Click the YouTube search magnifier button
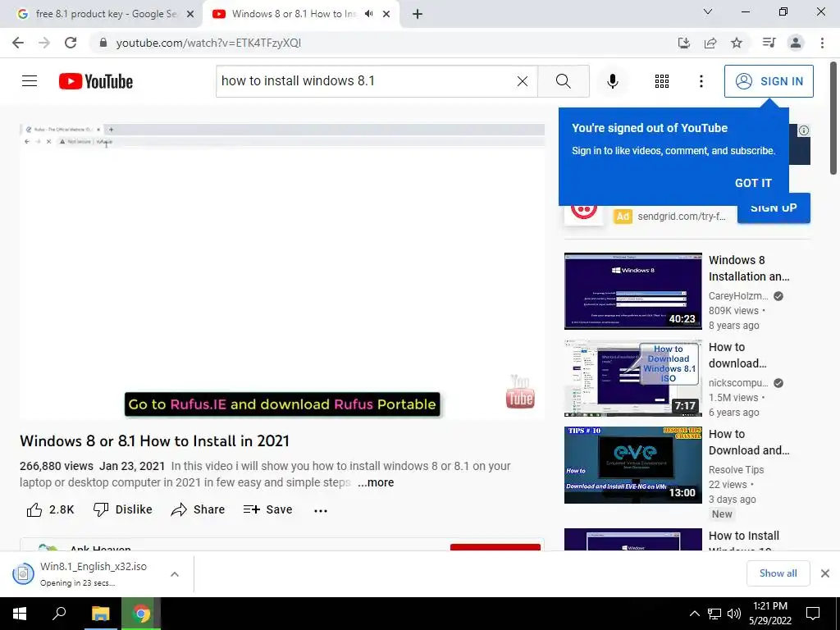This screenshot has width=840, height=630. [x=563, y=81]
